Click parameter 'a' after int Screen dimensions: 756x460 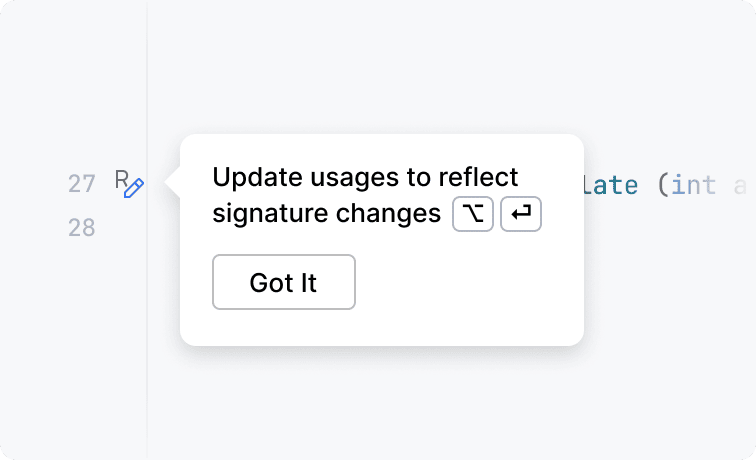click(x=740, y=185)
